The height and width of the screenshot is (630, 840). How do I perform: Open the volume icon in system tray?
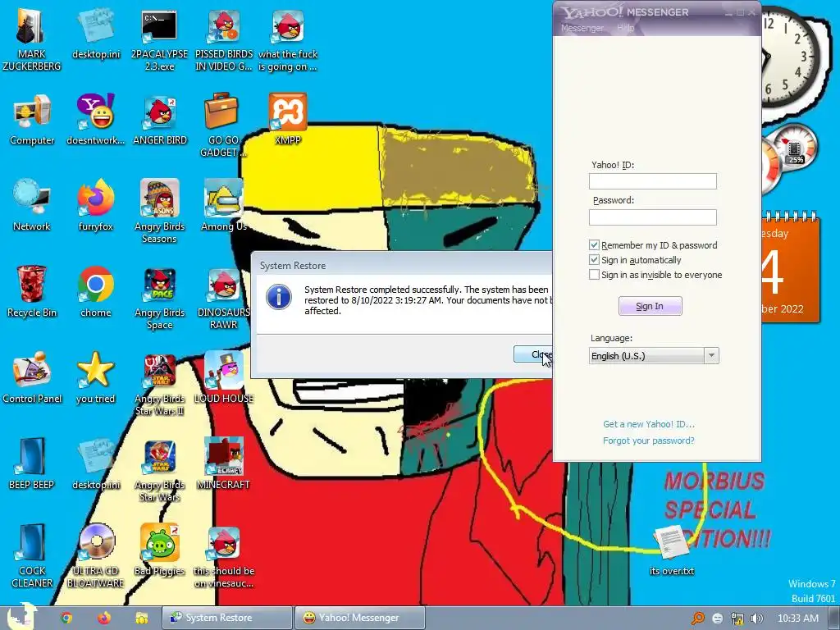757,619
